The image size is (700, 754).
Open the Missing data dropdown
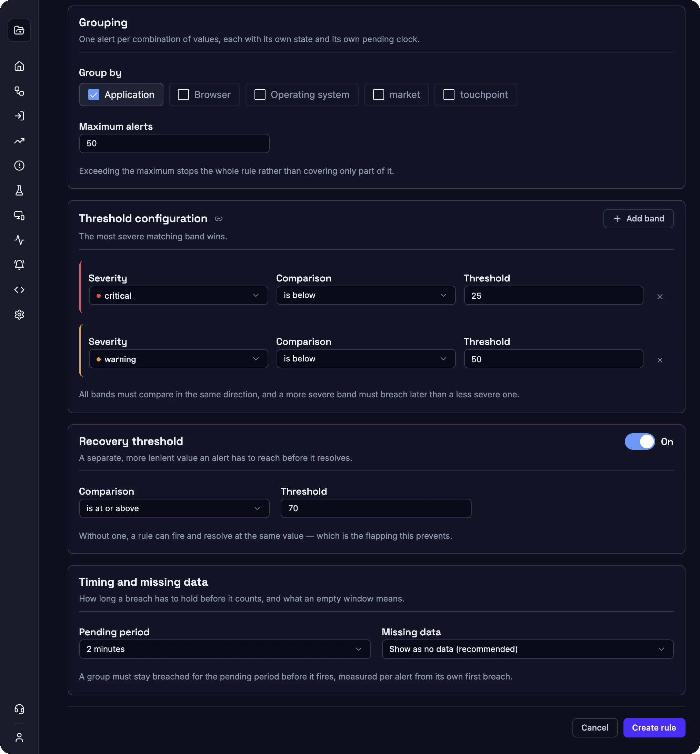tap(528, 649)
